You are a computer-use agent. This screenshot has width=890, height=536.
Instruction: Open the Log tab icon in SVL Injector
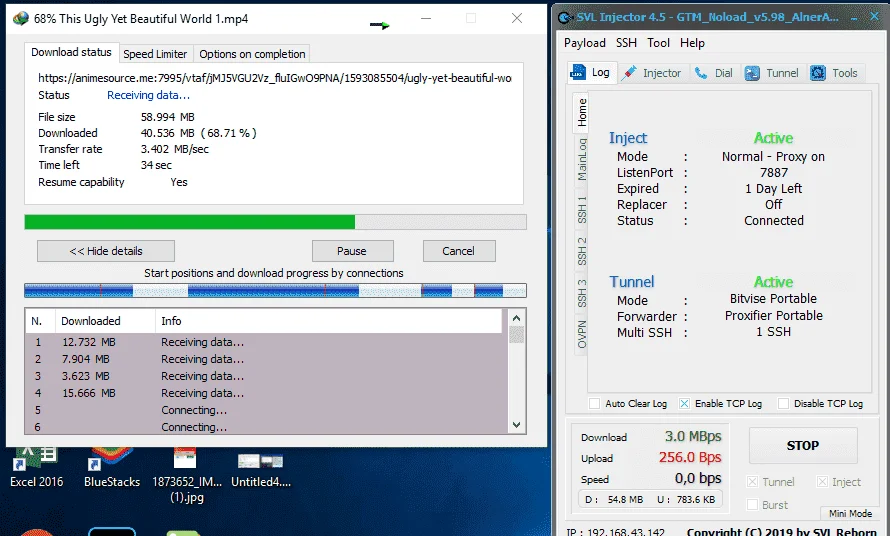pyautogui.click(x=578, y=73)
